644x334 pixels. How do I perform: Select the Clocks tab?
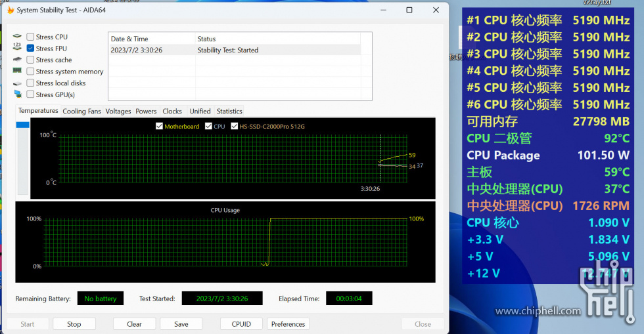coord(172,111)
